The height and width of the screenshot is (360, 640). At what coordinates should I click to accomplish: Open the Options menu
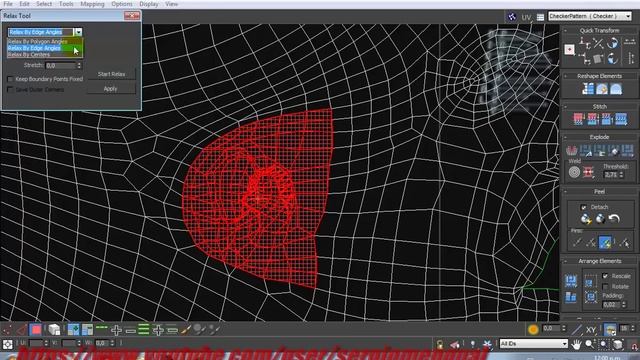pos(122,4)
